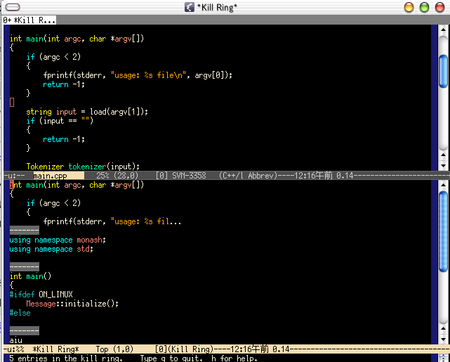Click the toolbar toggle pill in the title bar
450x362 pixels.
(x=13, y=7)
